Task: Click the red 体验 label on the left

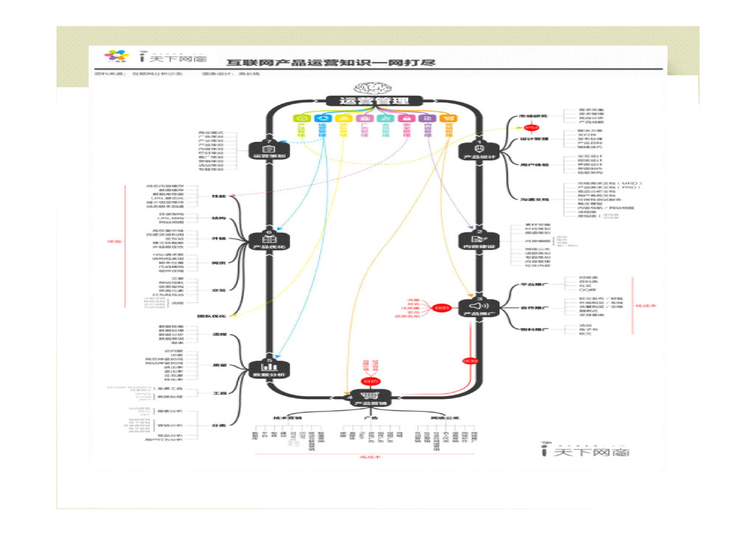Action: pos(114,241)
